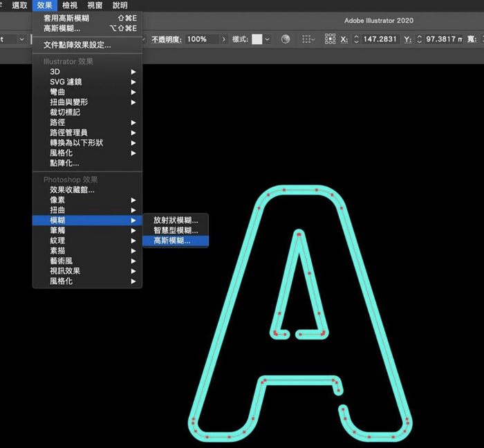Choose 智慧型模糊 smart blur option

[x=176, y=230]
